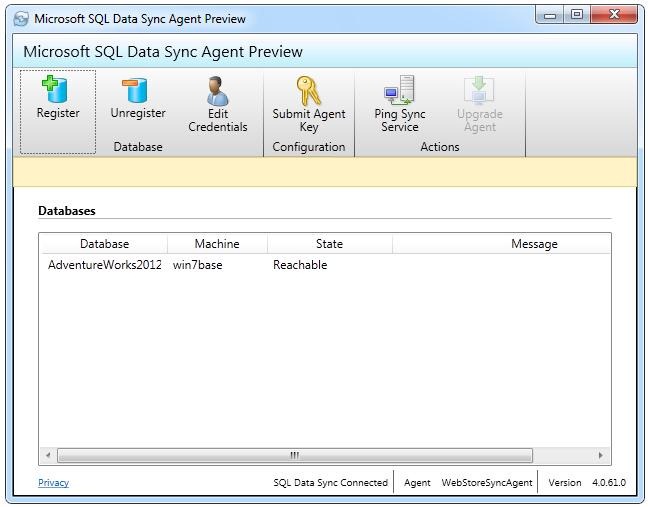
Task: Open the Privacy link
Action: tap(53, 483)
